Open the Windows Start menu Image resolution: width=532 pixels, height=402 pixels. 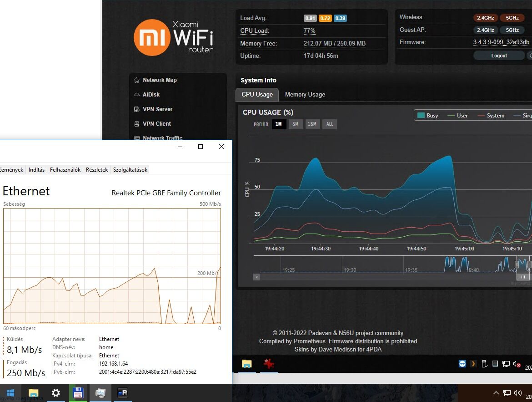pos(10,393)
